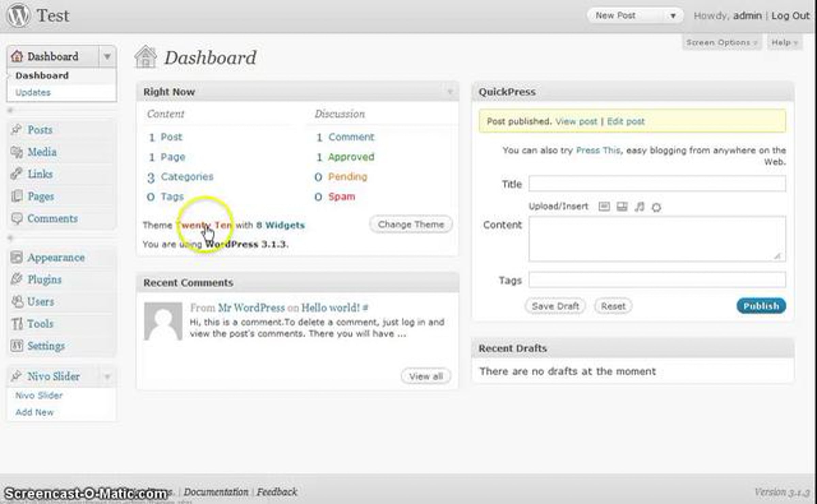This screenshot has height=504, width=817.
Task: Click the Test site title
Action: pyautogui.click(x=53, y=16)
